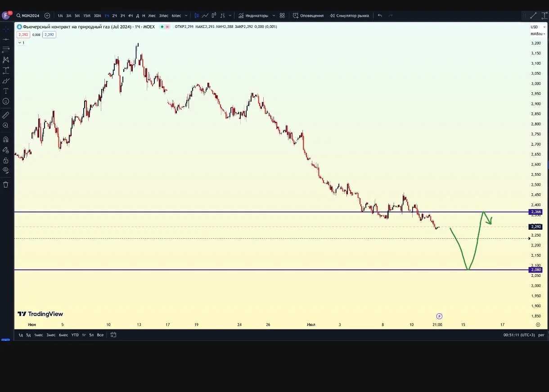Expand the timeframe interval dropdown arrow
The image size is (549, 392).
point(186,16)
